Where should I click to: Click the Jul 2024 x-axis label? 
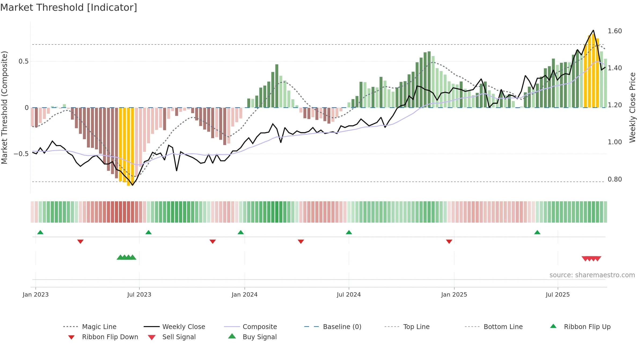pyautogui.click(x=349, y=295)
